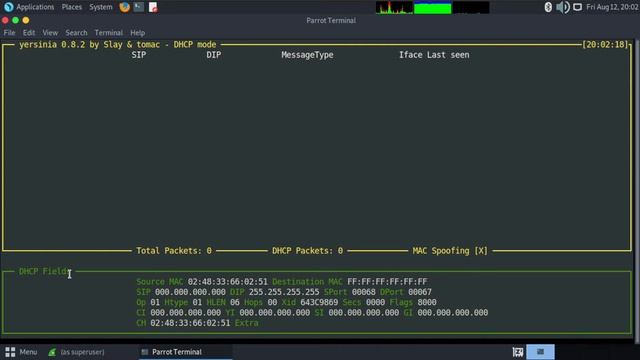Image resolution: width=640 pixels, height=360 pixels.
Task: Open the Applications menu
Action: pyautogui.click(x=35, y=7)
